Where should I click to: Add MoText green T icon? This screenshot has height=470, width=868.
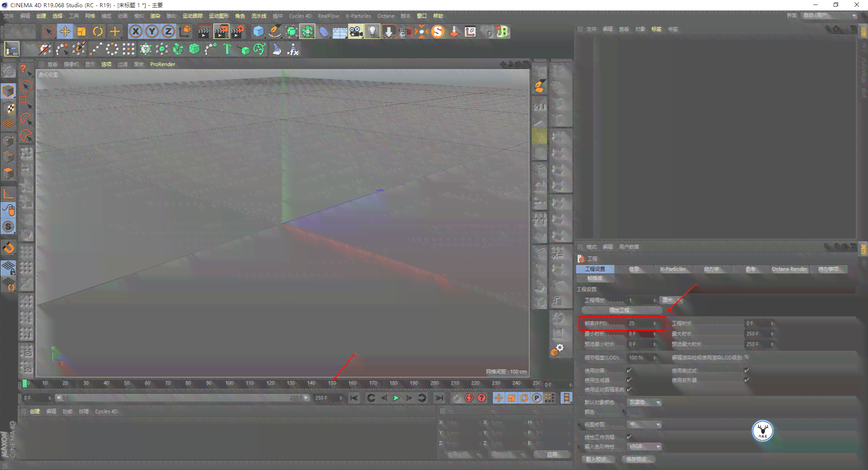tap(227, 49)
